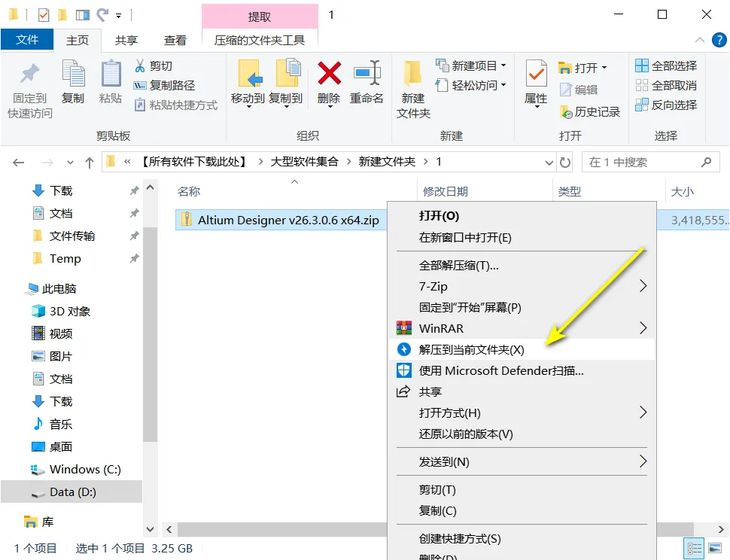This screenshot has height=560, width=730.
Task: Click the 属性 checkmark icon
Action: coord(536,73)
